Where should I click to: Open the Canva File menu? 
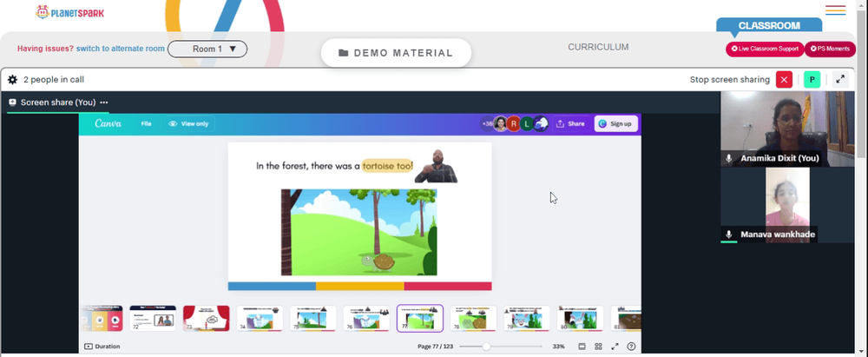(146, 123)
